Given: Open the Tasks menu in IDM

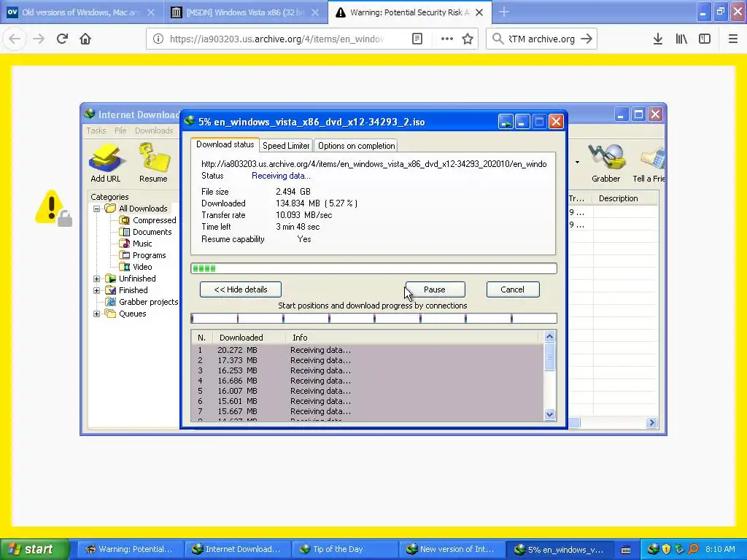Looking at the screenshot, I should click(x=96, y=131).
